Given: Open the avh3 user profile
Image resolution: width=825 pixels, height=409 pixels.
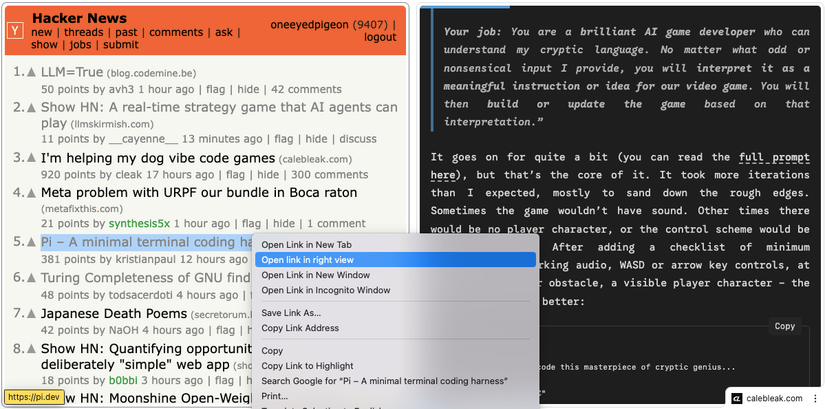Looking at the screenshot, I should 122,89.
